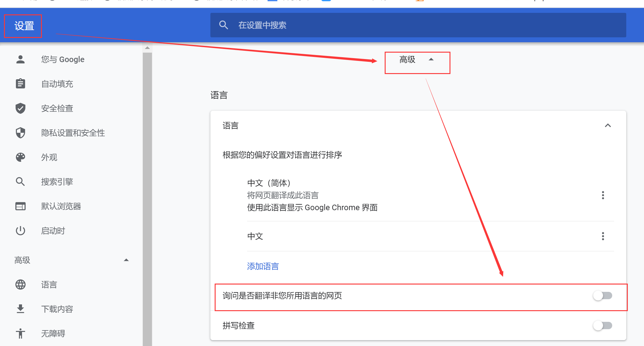Image resolution: width=644 pixels, height=346 pixels.
Task: Click the sidebar scrollbar up arrow
Action: tap(147, 48)
